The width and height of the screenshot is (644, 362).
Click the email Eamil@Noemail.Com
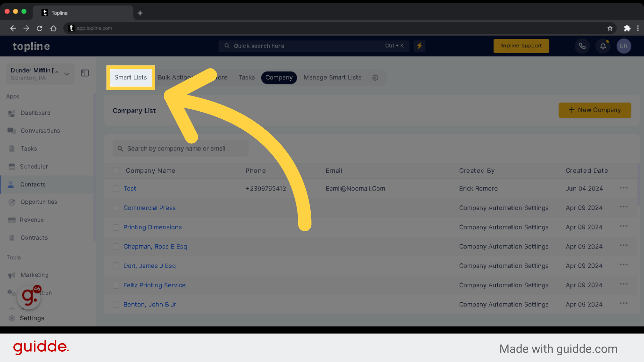pos(355,189)
